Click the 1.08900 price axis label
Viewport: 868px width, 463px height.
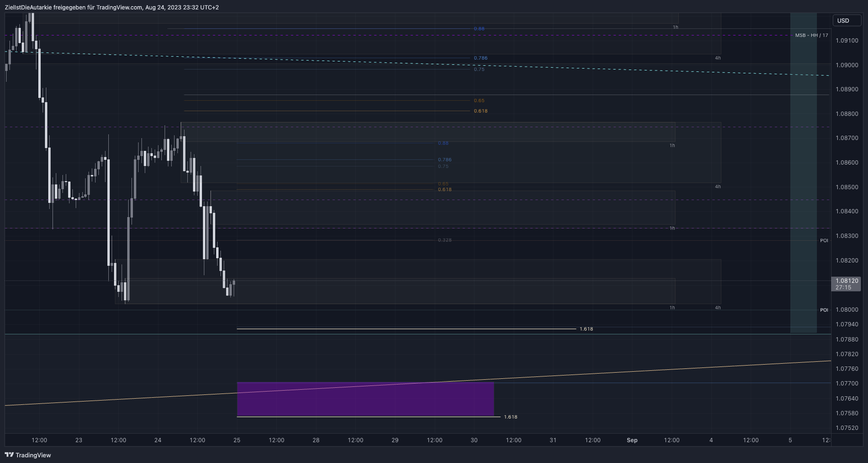[847, 89]
